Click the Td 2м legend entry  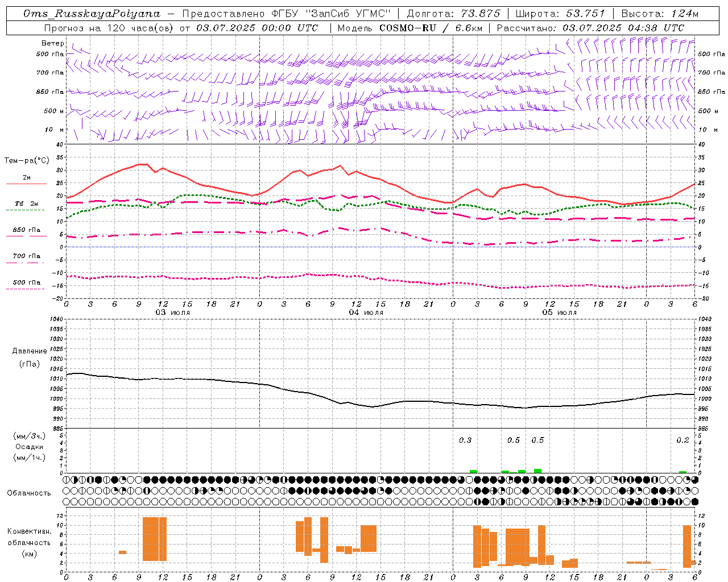click(26, 203)
